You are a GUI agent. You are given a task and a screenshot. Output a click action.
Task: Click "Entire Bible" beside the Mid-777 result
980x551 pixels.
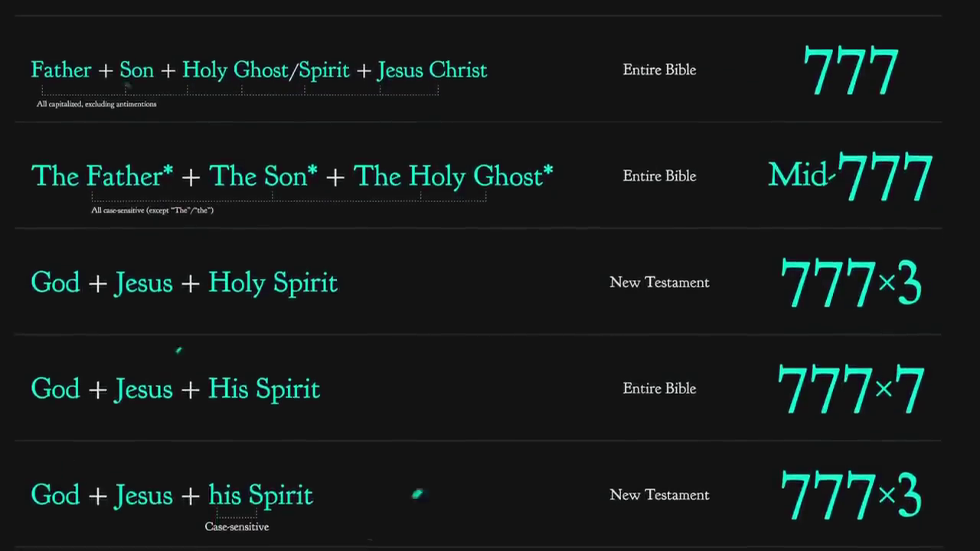pos(659,176)
